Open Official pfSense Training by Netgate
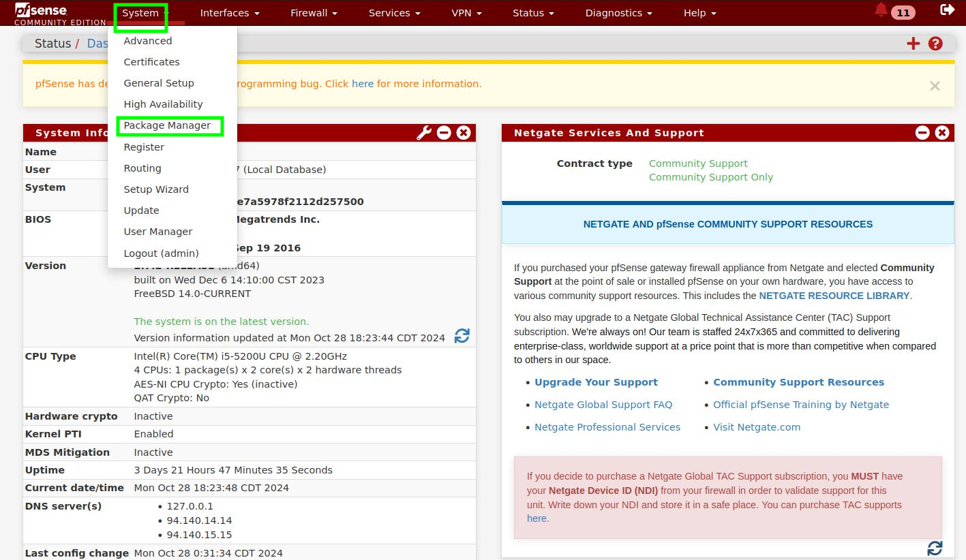Image resolution: width=966 pixels, height=560 pixels. [x=801, y=405]
